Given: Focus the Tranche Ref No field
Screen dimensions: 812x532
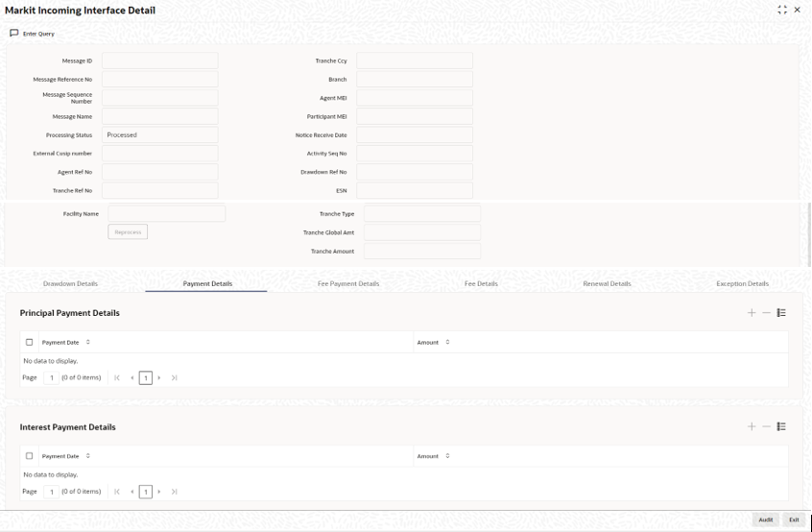Looking at the screenshot, I should tap(160, 191).
